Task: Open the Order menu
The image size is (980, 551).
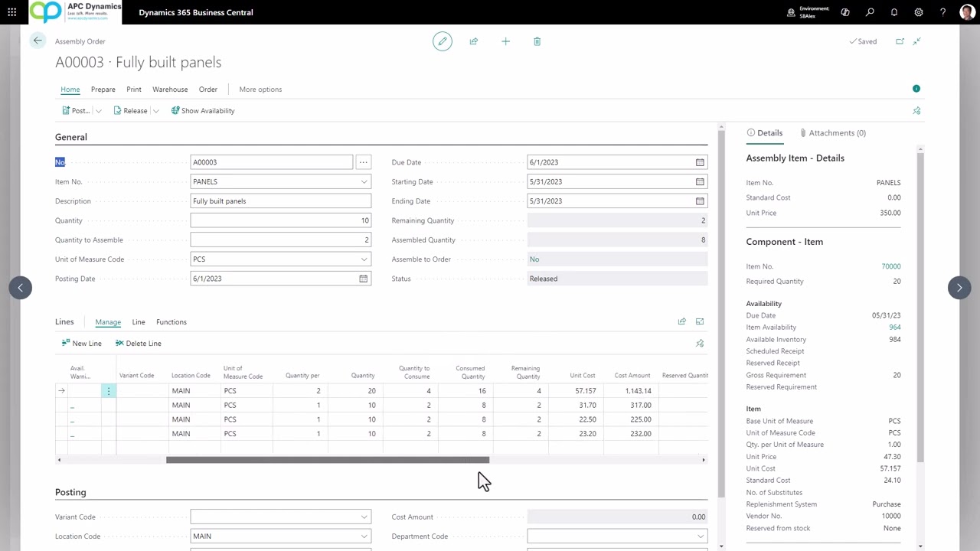Action: [208, 90]
